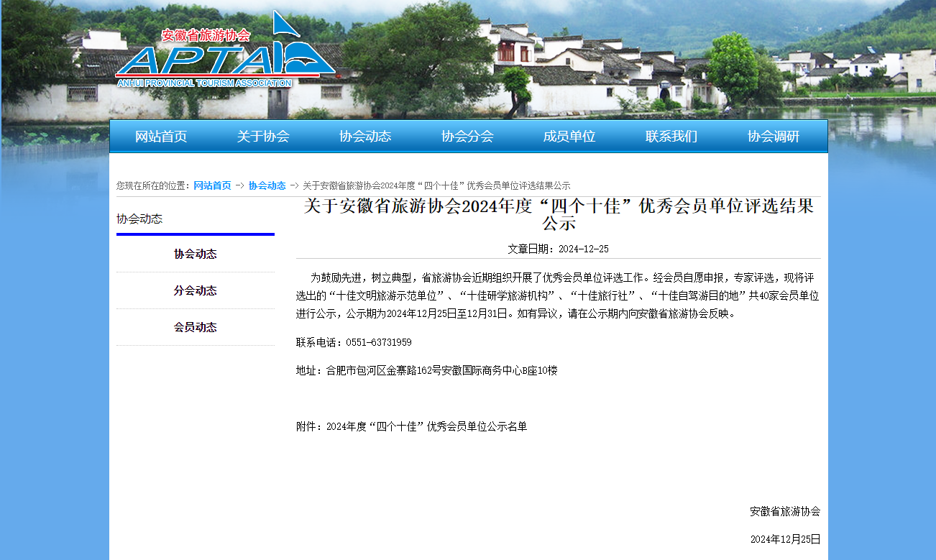
Task: Click the sidebar heading above the blue line
Action: coord(139,219)
